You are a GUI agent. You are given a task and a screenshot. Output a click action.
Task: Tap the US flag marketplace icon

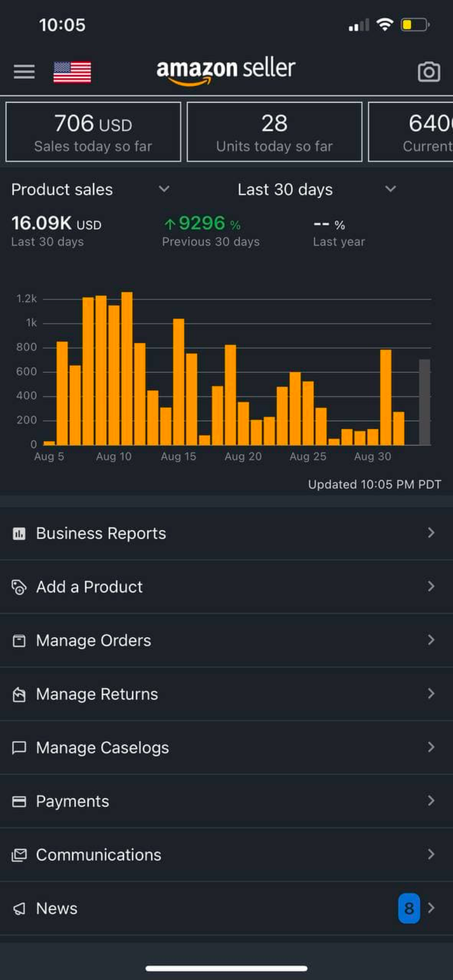[72, 72]
